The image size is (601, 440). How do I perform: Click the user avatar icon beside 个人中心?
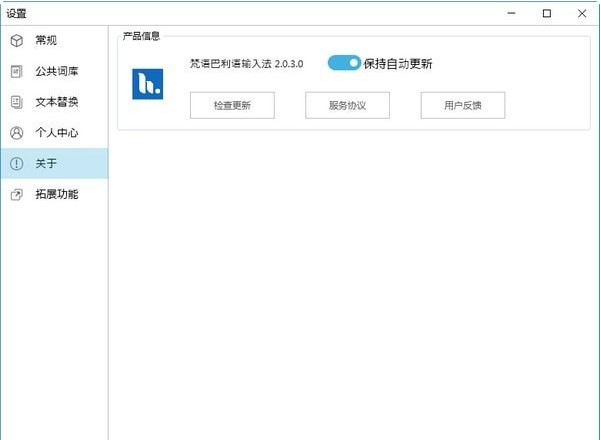click(x=16, y=133)
